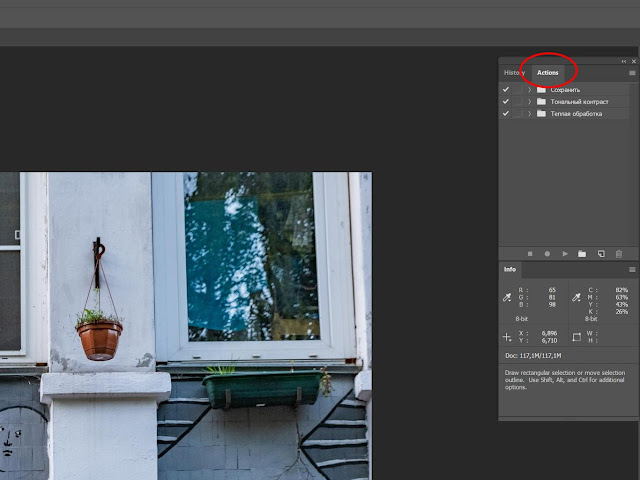Open the Actions panel flyout menu
Screen dimensions: 640x480
632,73
